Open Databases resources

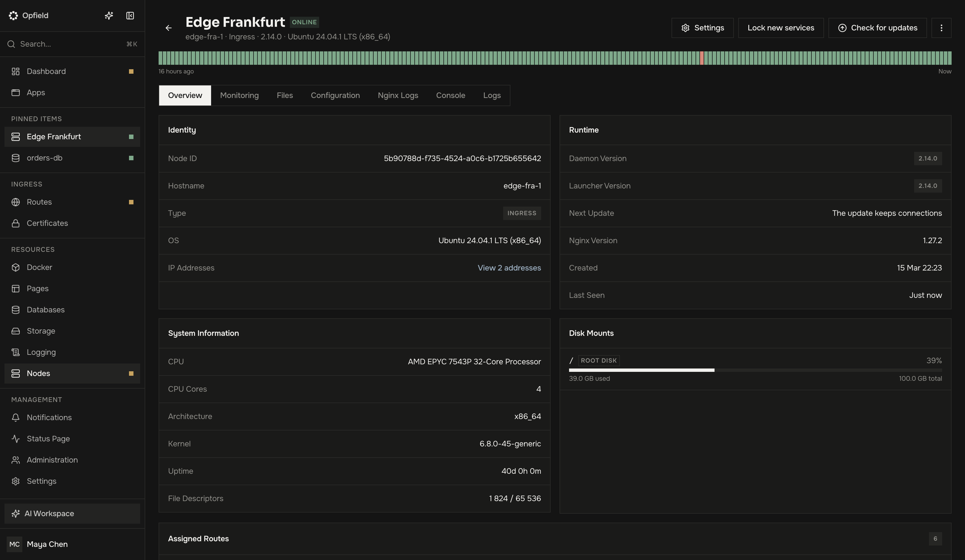[72, 310]
